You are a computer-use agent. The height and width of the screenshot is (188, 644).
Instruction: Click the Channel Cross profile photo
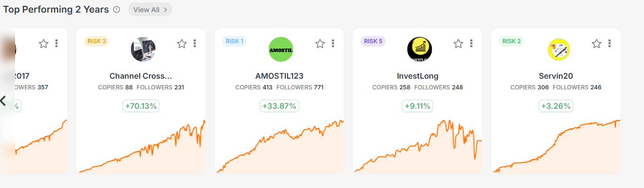coord(143,49)
